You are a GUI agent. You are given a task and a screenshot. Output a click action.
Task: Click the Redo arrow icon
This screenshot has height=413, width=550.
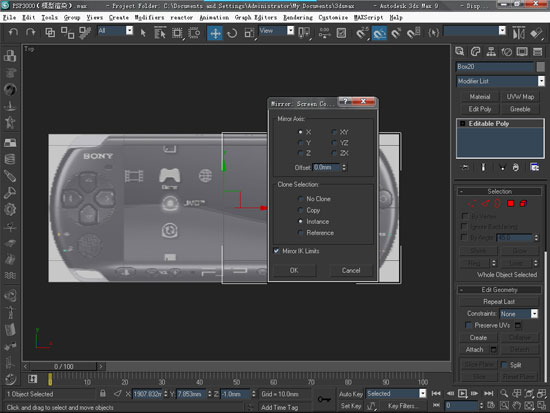[x=31, y=33]
